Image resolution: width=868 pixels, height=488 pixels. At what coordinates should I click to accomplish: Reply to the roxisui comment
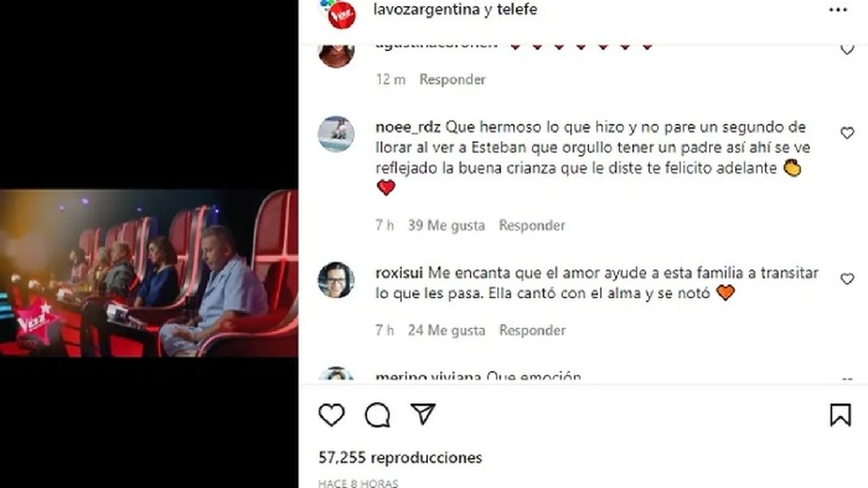[532, 330]
